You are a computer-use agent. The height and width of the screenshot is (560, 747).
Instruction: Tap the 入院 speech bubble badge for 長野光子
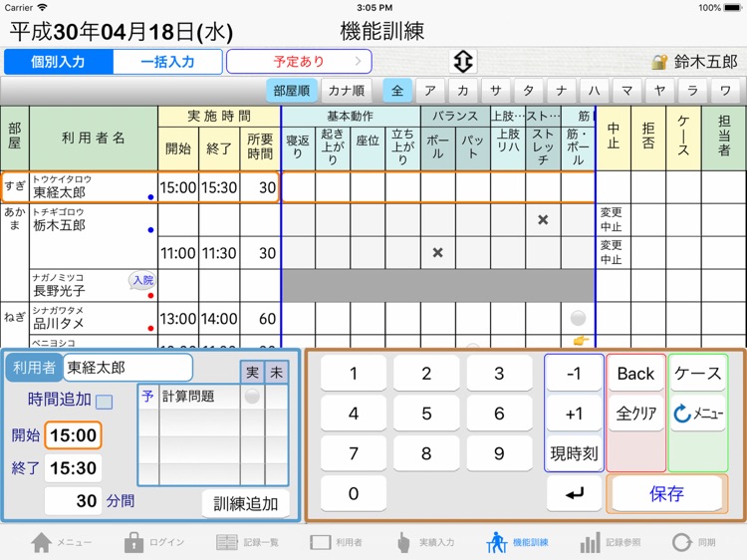point(142,280)
